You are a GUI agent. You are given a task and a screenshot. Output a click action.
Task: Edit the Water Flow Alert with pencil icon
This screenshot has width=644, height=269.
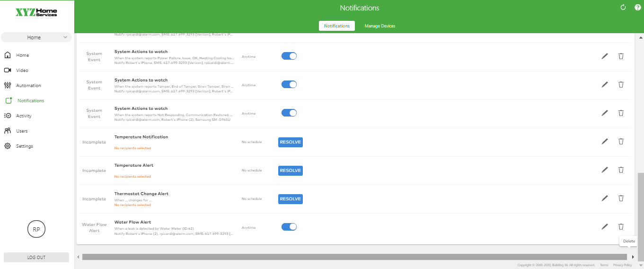pyautogui.click(x=604, y=227)
